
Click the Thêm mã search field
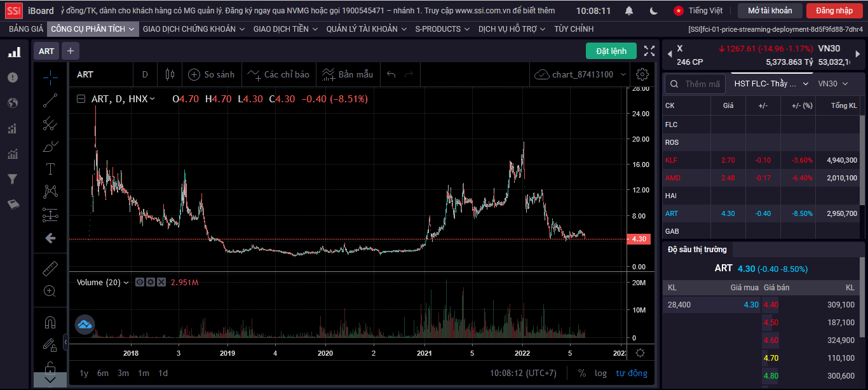click(696, 83)
